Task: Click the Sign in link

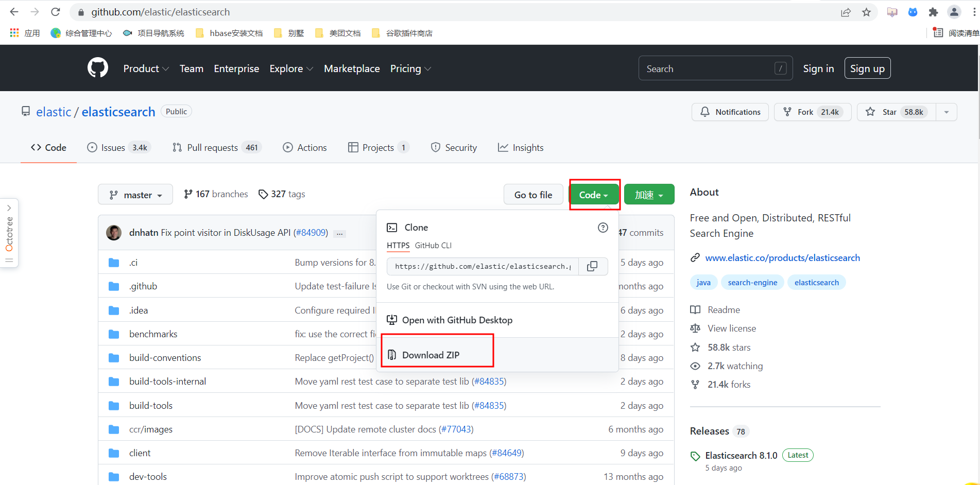Action: (818, 68)
